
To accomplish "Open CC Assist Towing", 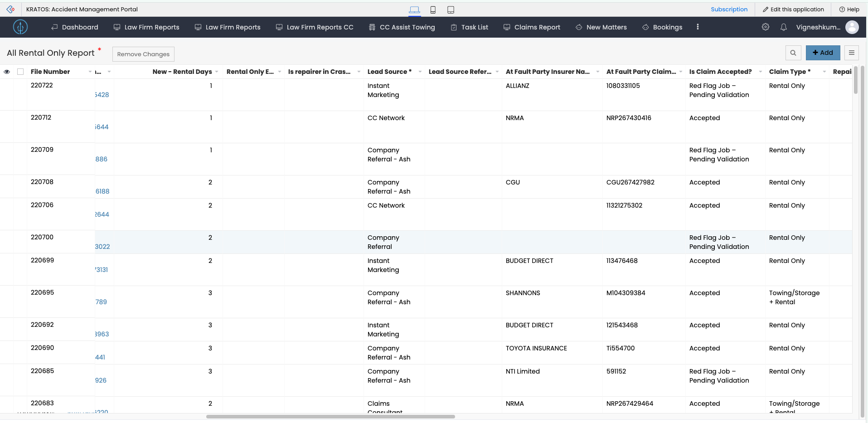I will (402, 27).
